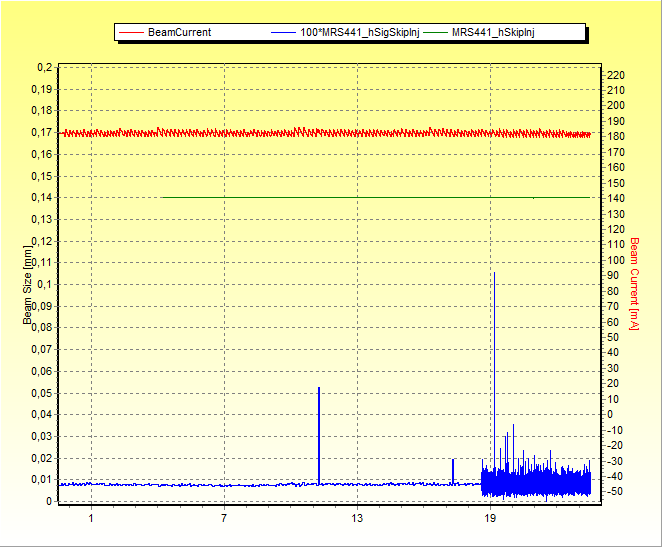Click the Beam Current [mA] axis title
The height and width of the screenshot is (547, 662).
tap(633, 283)
